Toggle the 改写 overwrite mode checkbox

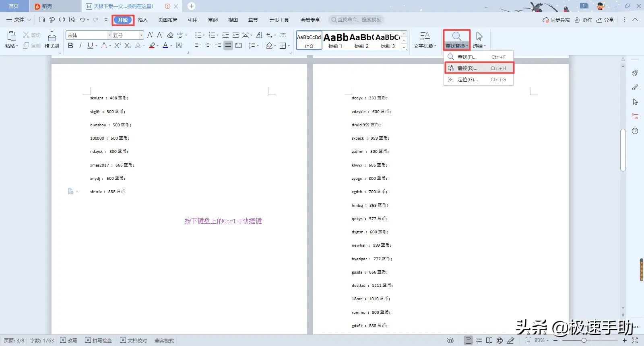click(x=68, y=340)
